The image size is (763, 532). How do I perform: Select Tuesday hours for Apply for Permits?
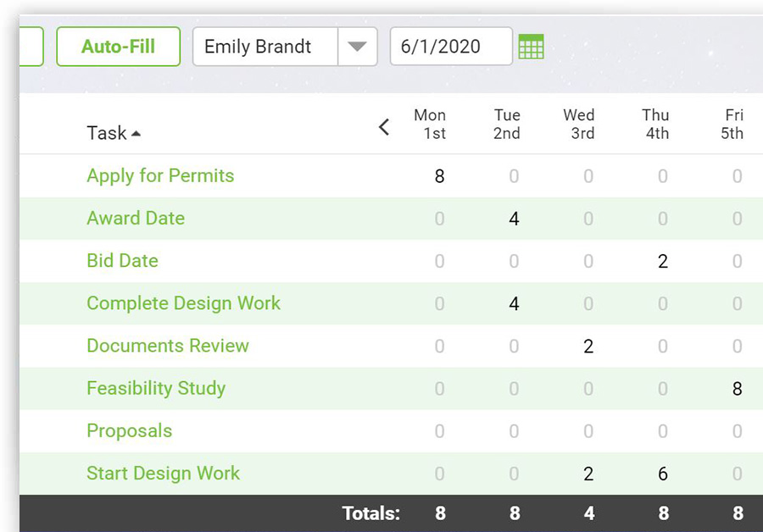514,176
